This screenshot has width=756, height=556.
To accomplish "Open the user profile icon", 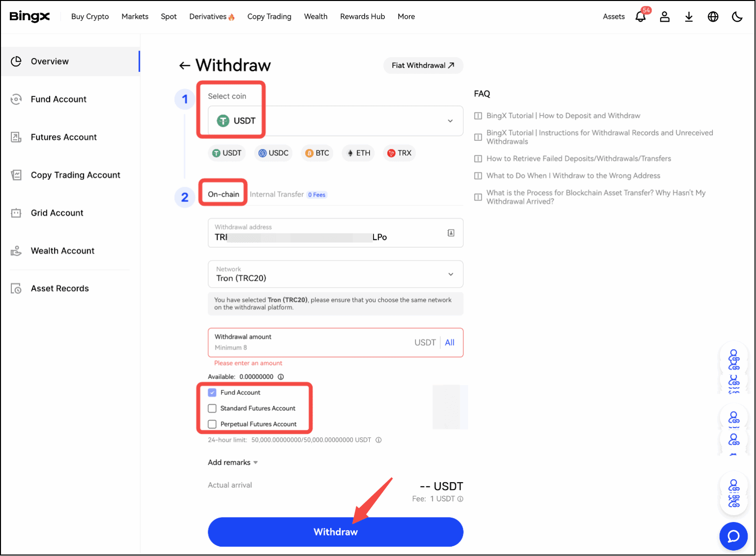I will tap(664, 16).
